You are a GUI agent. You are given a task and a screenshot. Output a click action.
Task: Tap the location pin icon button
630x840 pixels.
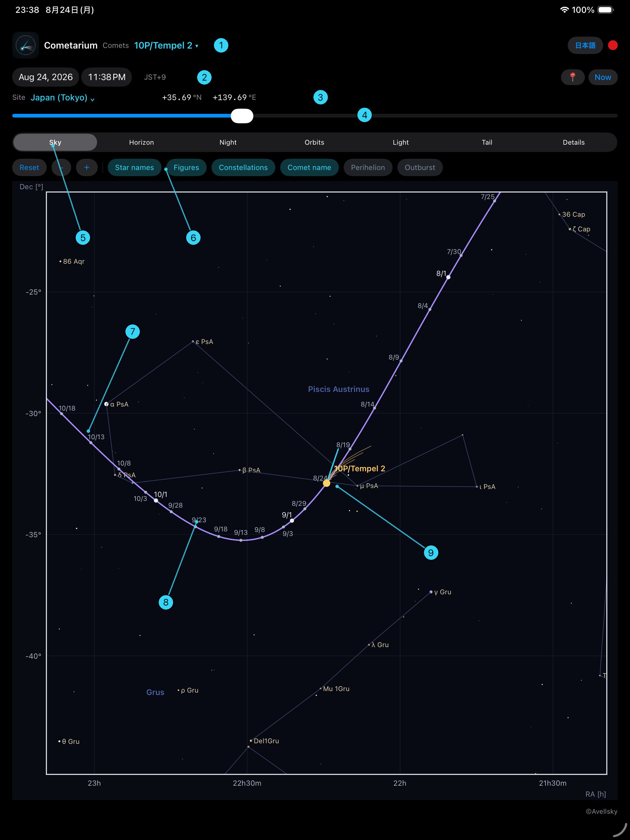tap(572, 77)
